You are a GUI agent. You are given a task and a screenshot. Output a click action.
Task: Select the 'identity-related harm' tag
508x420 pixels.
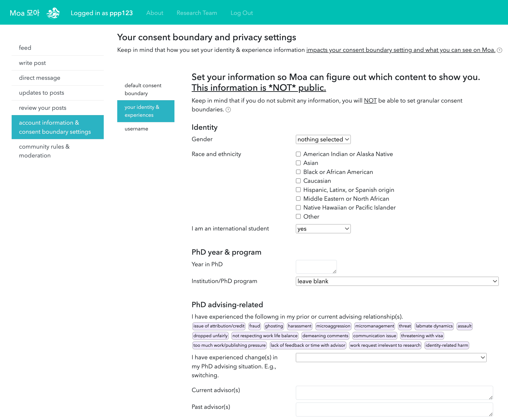[x=447, y=346]
